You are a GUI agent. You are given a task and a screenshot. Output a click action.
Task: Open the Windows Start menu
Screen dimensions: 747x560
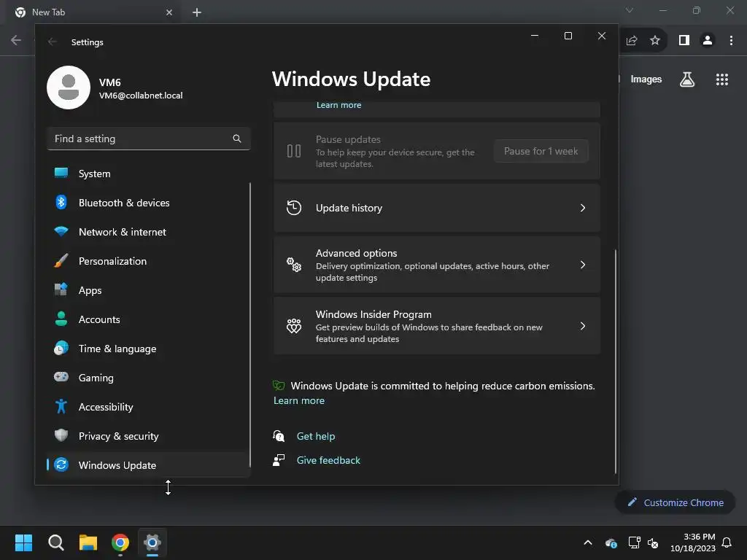point(23,542)
